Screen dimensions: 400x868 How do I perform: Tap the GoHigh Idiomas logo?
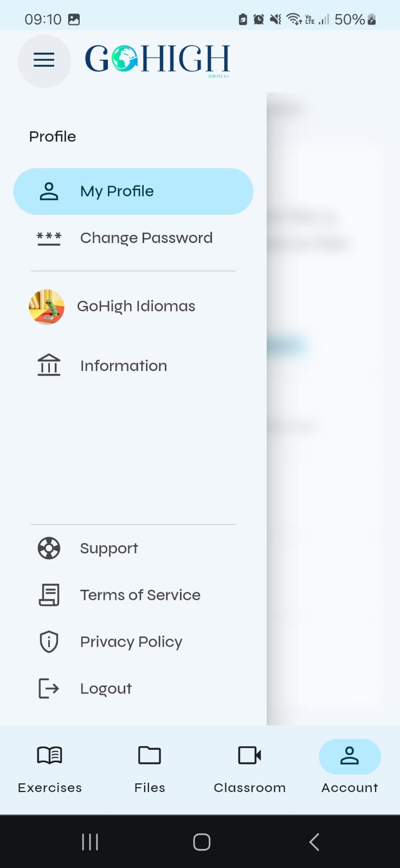pos(157,59)
